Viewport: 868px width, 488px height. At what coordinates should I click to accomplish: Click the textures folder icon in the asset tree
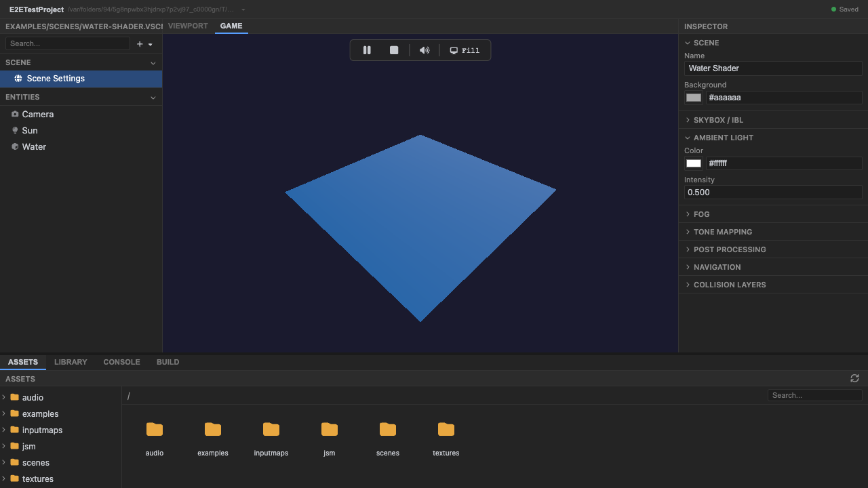[14, 479]
